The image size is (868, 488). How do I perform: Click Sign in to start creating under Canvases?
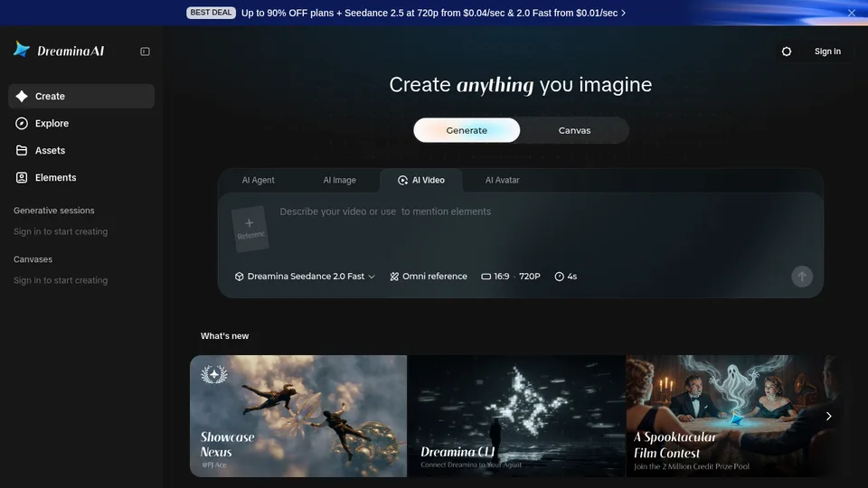[61, 280]
